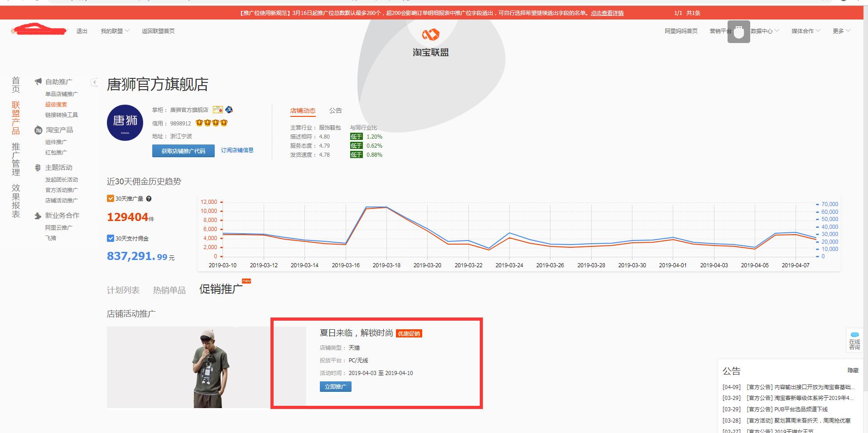Image resolution: width=868 pixels, height=433 pixels.
Task: Click the 新业务合作 puzzle icon
Action: (x=38, y=216)
